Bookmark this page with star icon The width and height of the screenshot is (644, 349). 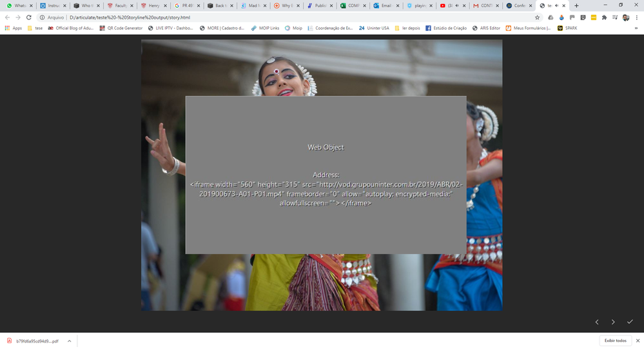pyautogui.click(x=537, y=17)
